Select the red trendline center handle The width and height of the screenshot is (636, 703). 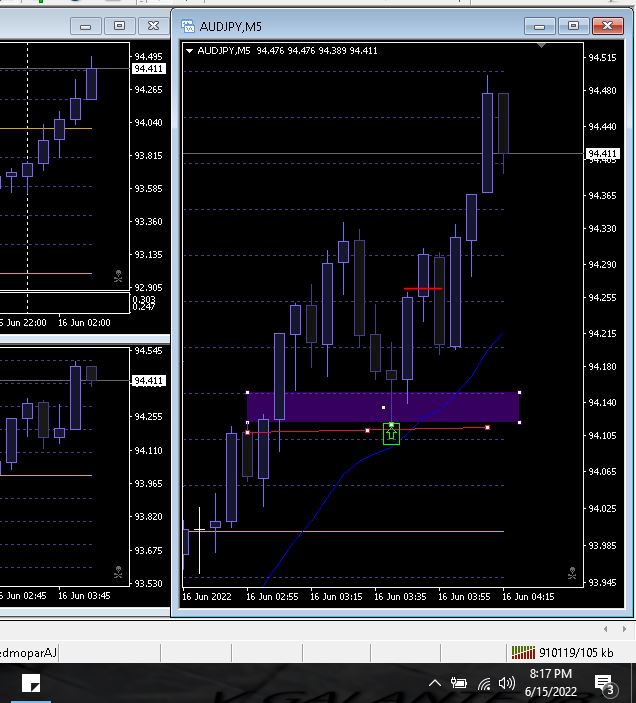pyautogui.click(x=368, y=430)
